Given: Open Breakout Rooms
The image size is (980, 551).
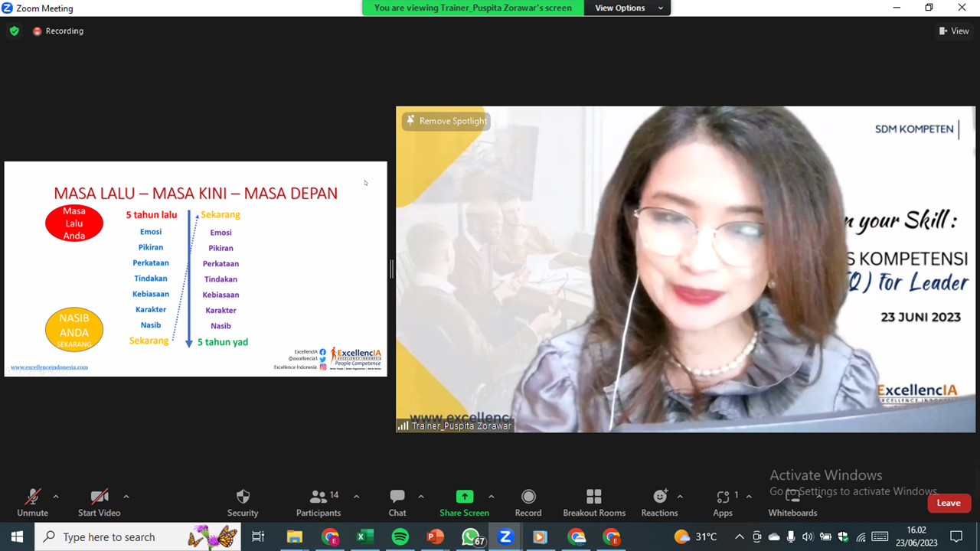Looking at the screenshot, I should click(594, 502).
